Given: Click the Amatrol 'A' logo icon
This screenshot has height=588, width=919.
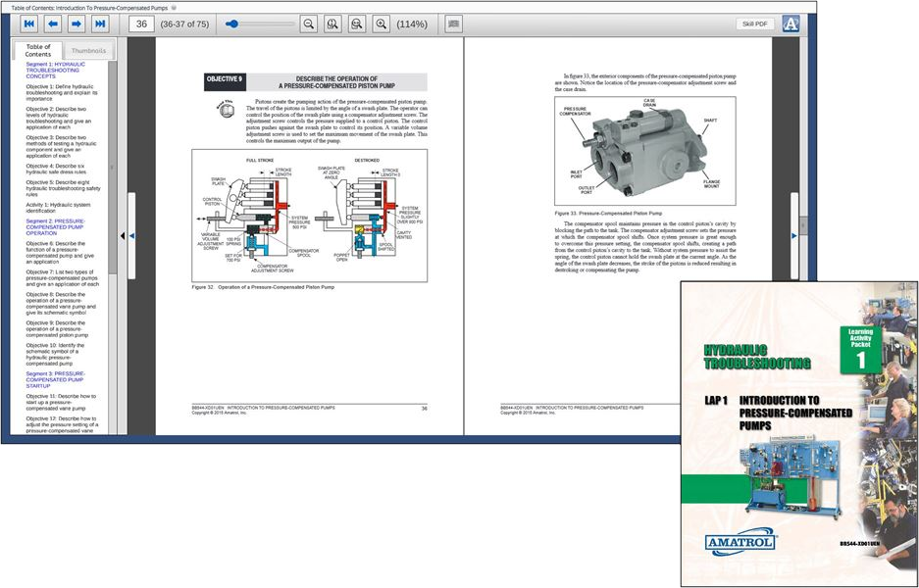Looking at the screenshot, I should pos(791,24).
